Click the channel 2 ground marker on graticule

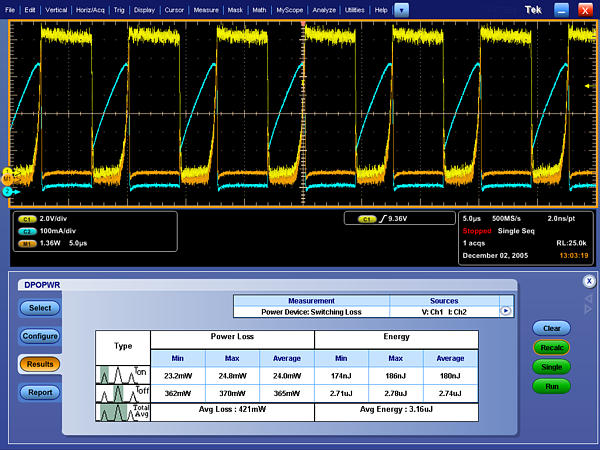pos(7,190)
